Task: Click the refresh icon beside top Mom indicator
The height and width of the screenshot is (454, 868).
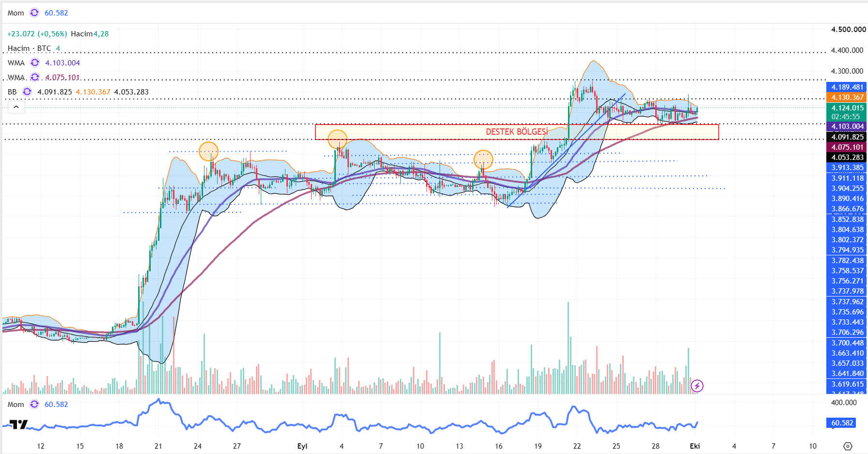Action: tap(34, 13)
